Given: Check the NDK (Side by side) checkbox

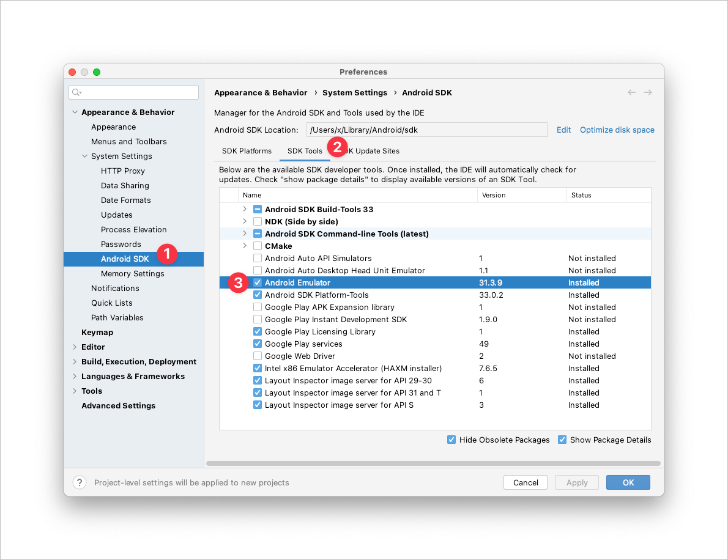Looking at the screenshot, I should pos(257,221).
